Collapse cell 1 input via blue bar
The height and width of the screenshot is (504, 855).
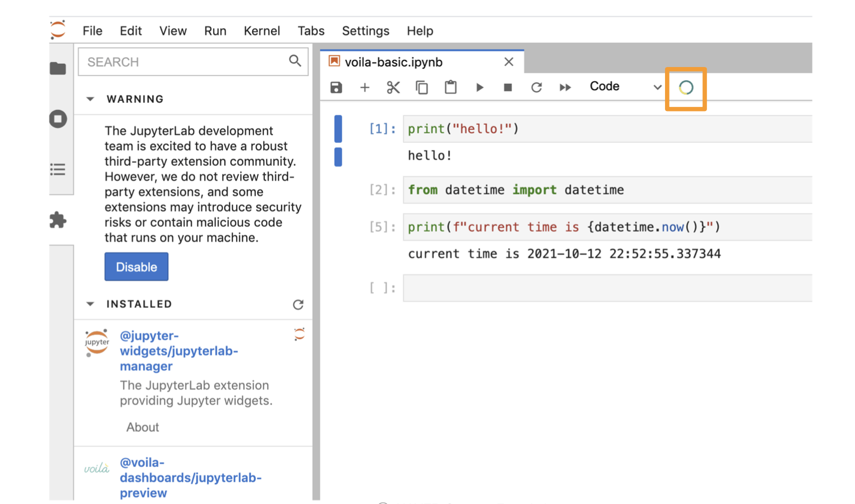point(338,129)
